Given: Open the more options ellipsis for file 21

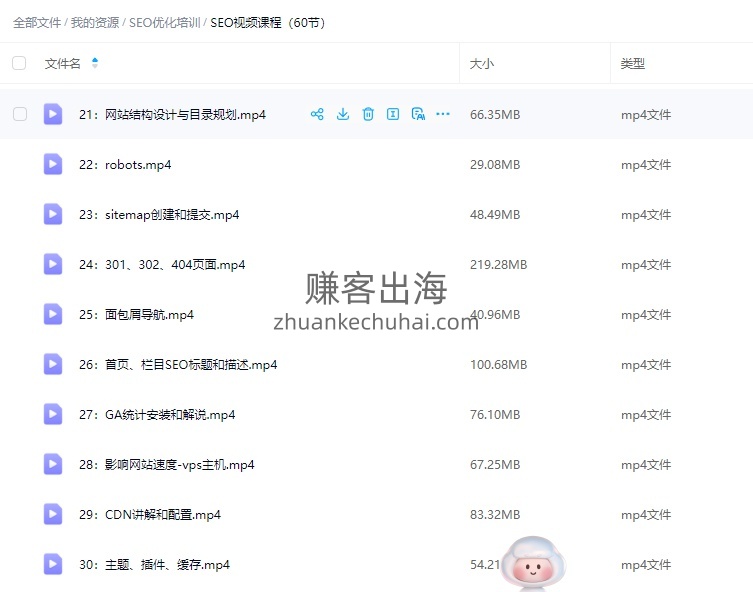Looking at the screenshot, I should [443, 114].
